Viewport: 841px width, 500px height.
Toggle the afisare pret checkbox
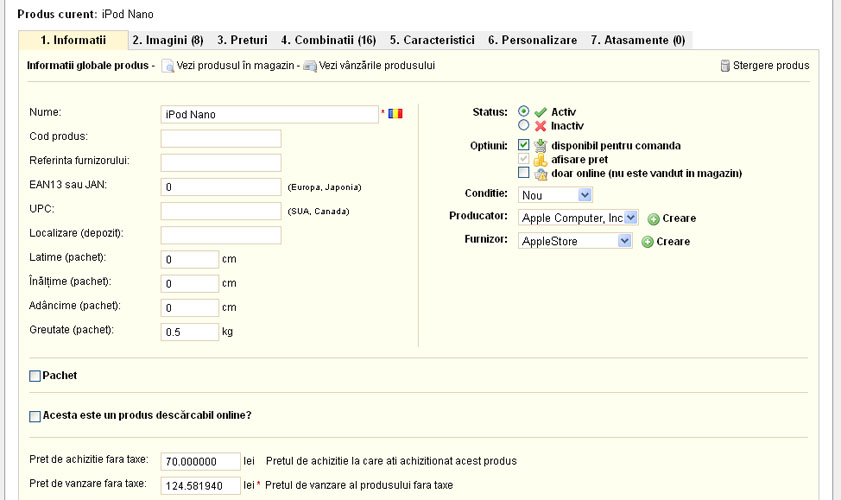[x=523, y=159]
